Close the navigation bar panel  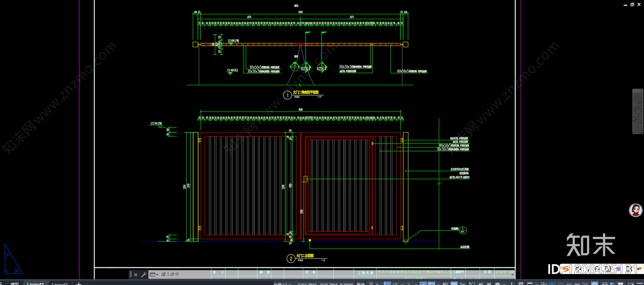641,91
